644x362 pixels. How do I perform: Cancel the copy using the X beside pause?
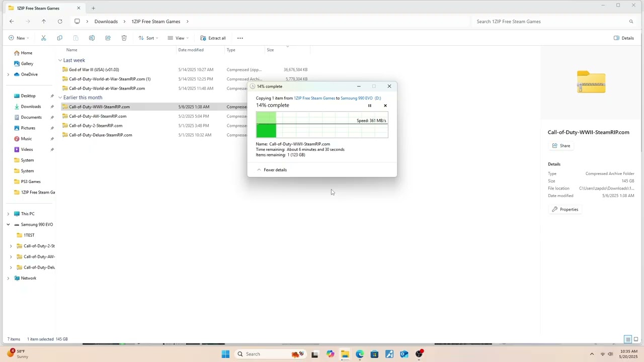coord(385,106)
